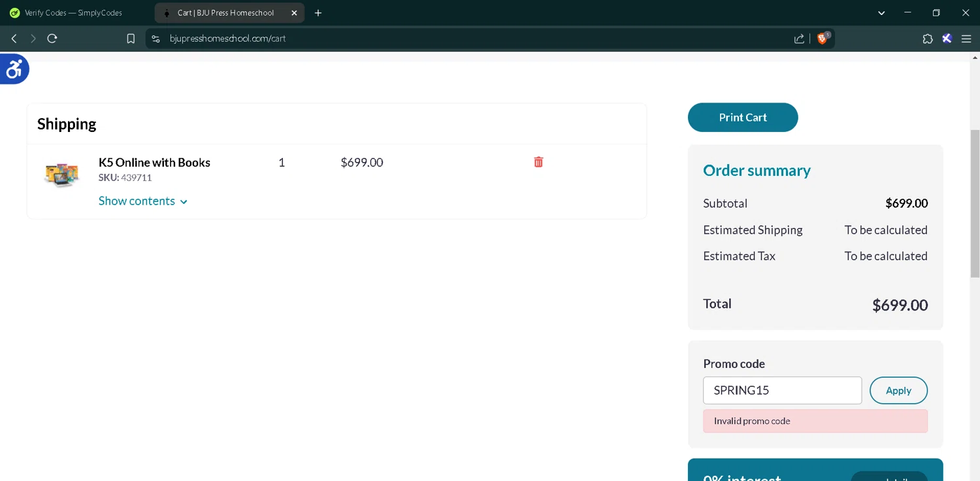Expand Show contents for K5 Online
The height and width of the screenshot is (481, 980).
click(143, 201)
